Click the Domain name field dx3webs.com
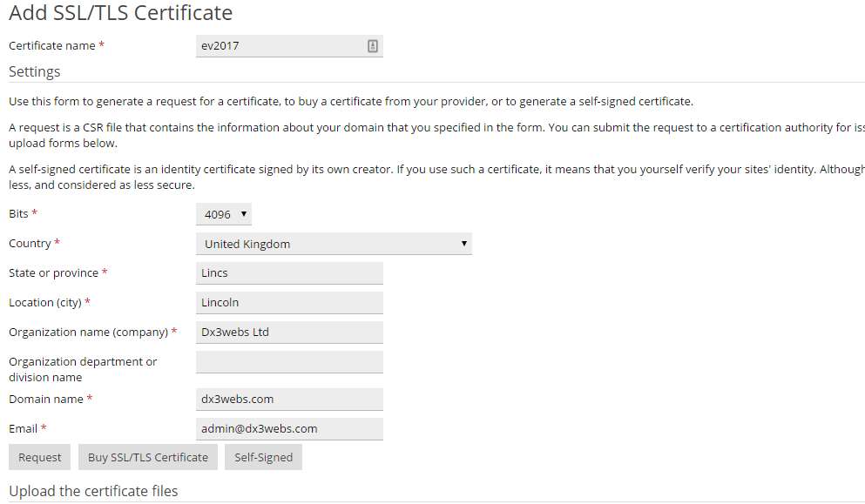This screenshot has height=504, width=865. pos(289,400)
